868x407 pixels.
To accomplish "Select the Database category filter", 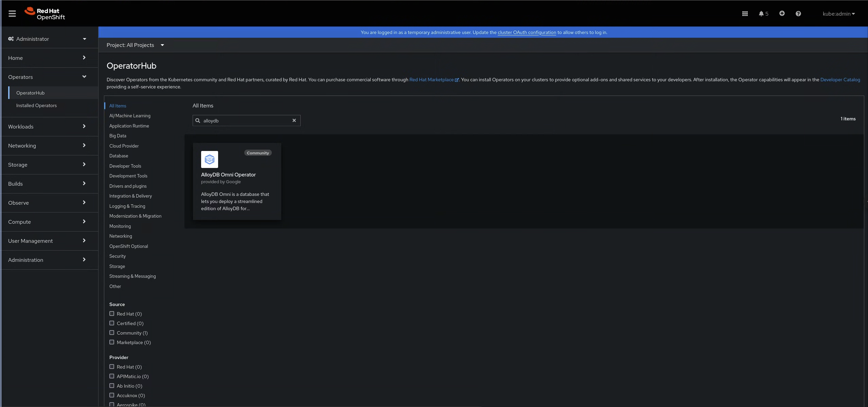I will click(x=119, y=156).
